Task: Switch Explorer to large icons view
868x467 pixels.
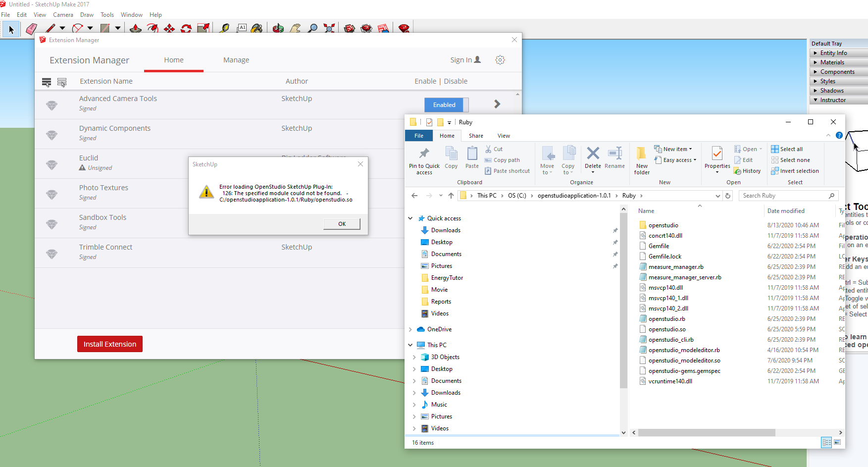Action: (837, 442)
